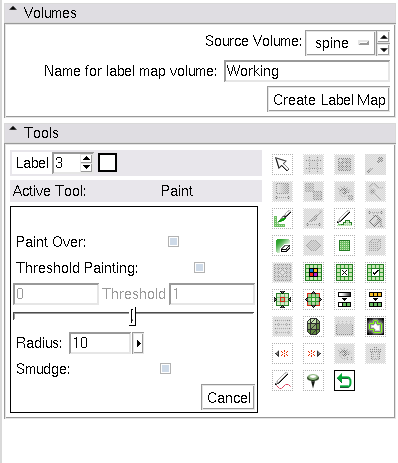This screenshot has width=398, height=463.
Task: Select the default arrow pointer tool
Action: point(282,164)
